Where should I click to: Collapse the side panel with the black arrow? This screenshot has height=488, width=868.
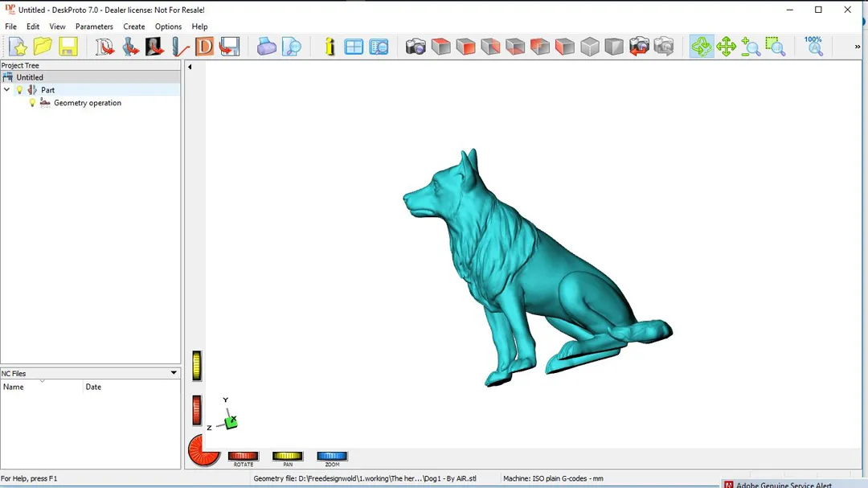point(190,67)
